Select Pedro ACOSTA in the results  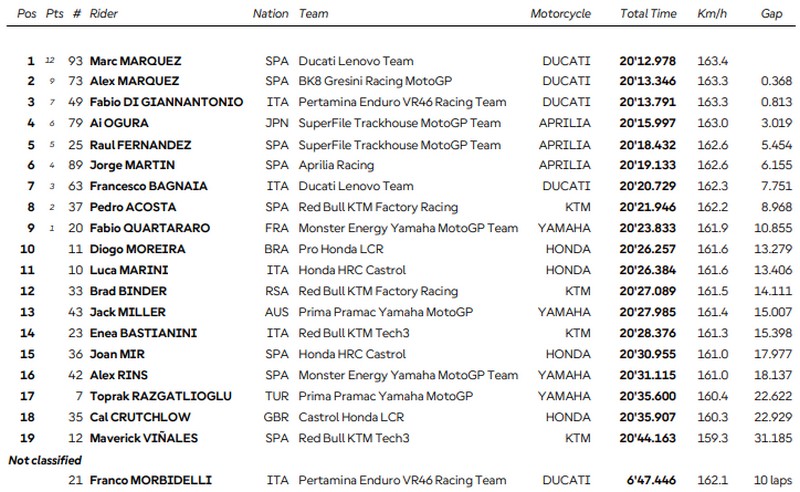click(x=133, y=207)
